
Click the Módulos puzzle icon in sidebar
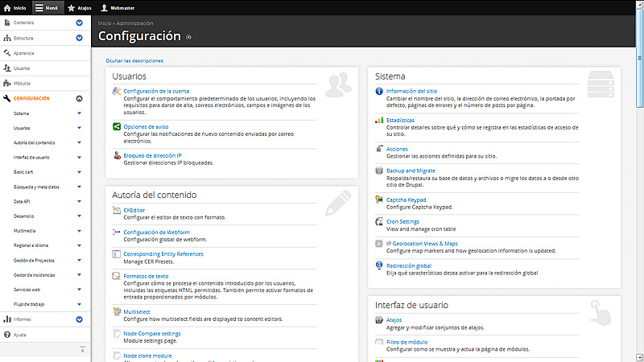(x=7, y=84)
